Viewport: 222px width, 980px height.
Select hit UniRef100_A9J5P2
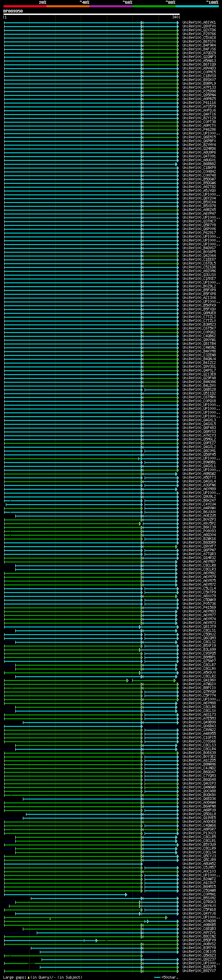[199, 524]
